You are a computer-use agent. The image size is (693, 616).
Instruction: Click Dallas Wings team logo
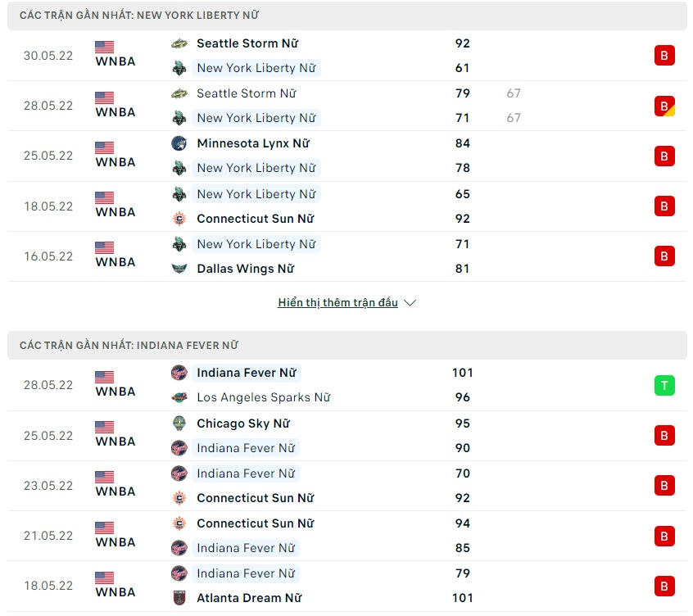pyautogui.click(x=179, y=269)
